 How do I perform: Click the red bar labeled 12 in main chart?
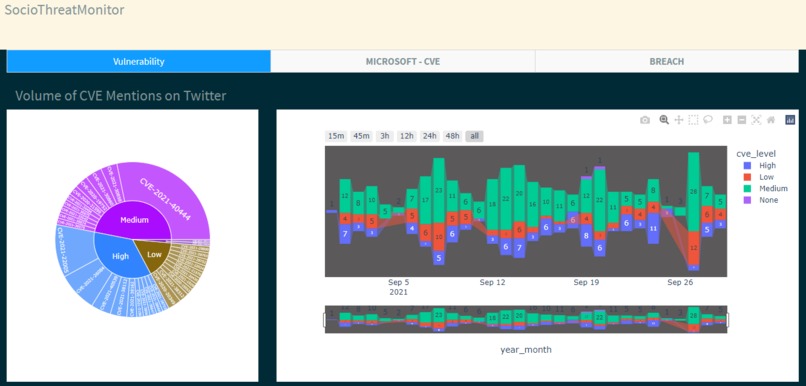pyautogui.click(x=693, y=248)
